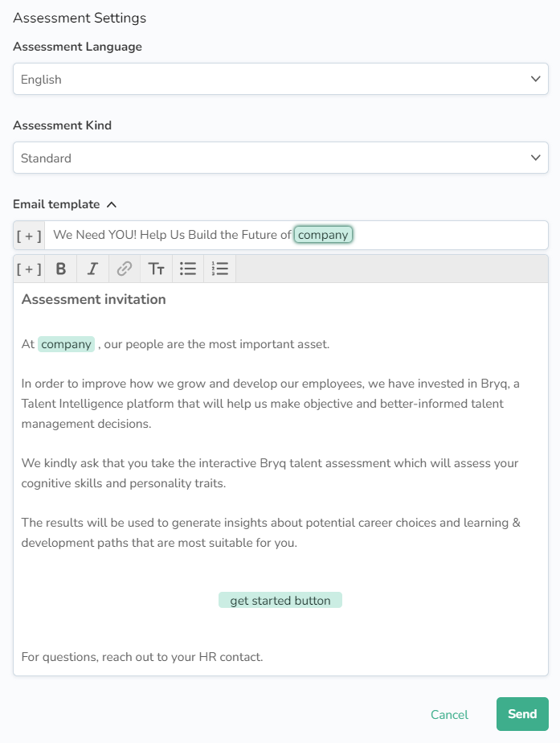Click the Assessment invitation heading text
560x743 pixels.
94,299
